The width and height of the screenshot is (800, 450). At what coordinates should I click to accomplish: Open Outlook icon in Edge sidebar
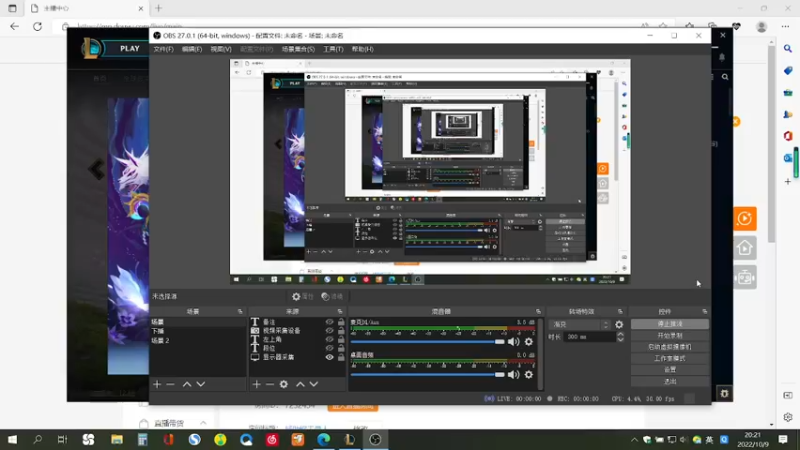click(788, 158)
